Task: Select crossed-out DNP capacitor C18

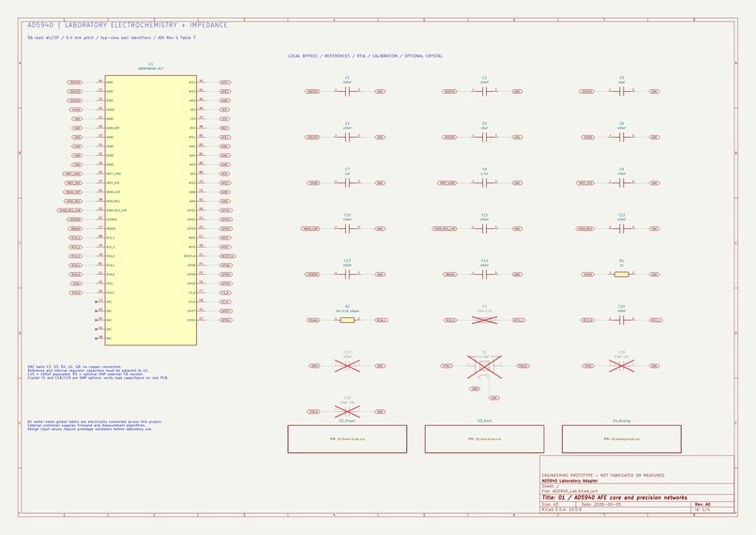Action: (622, 366)
